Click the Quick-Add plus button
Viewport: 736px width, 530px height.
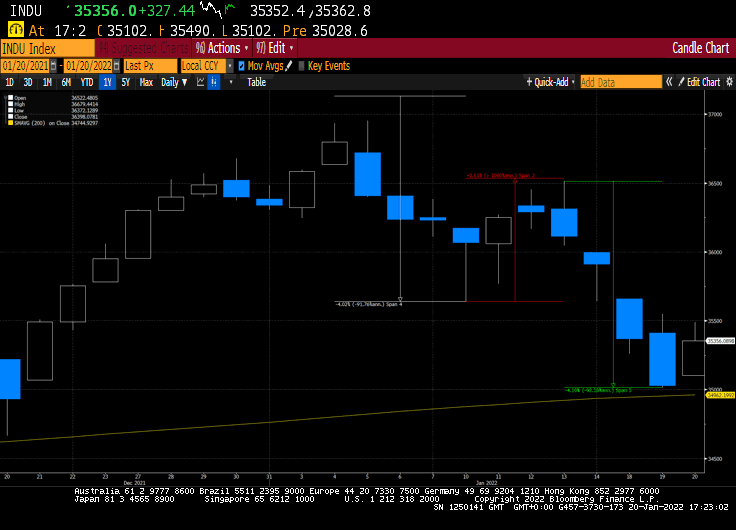(x=547, y=82)
